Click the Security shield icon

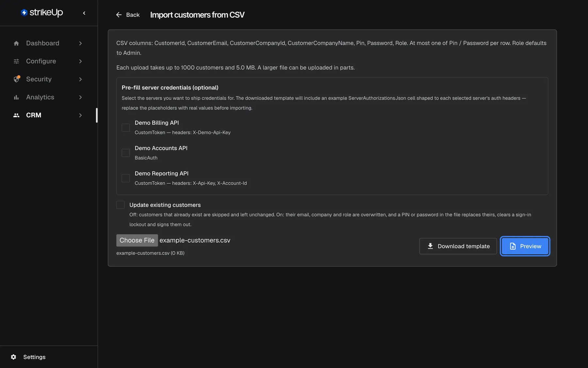point(17,79)
